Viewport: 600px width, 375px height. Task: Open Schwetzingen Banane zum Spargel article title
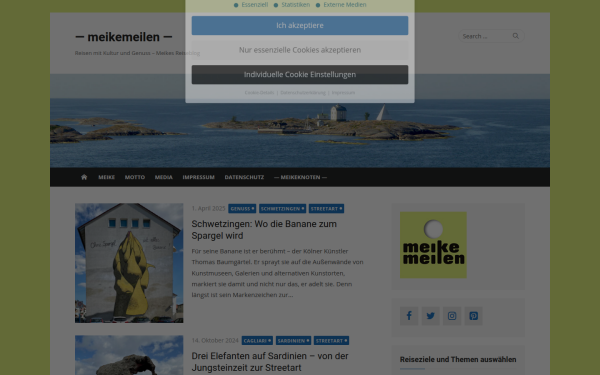coord(264,230)
